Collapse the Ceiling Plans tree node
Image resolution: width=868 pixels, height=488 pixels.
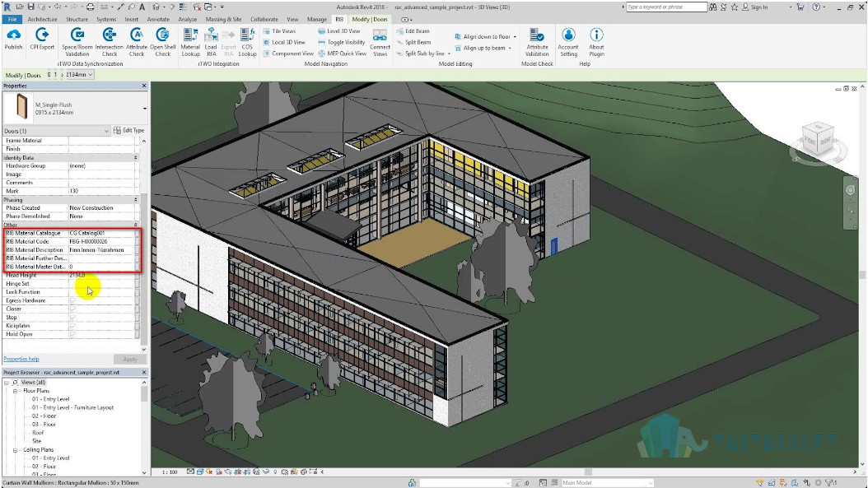(16, 450)
